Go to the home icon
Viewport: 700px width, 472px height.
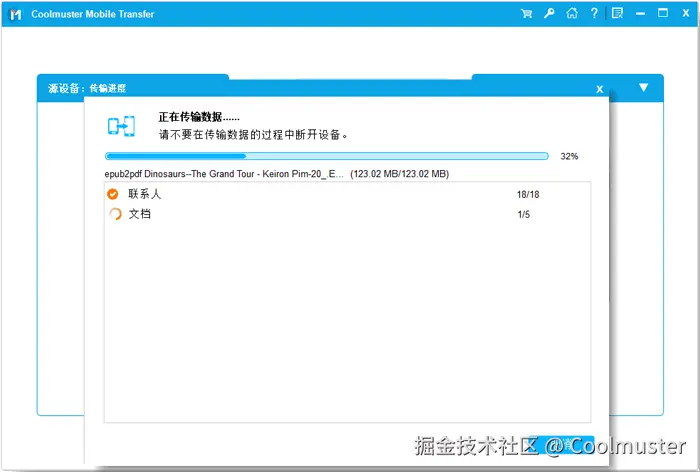coord(572,13)
